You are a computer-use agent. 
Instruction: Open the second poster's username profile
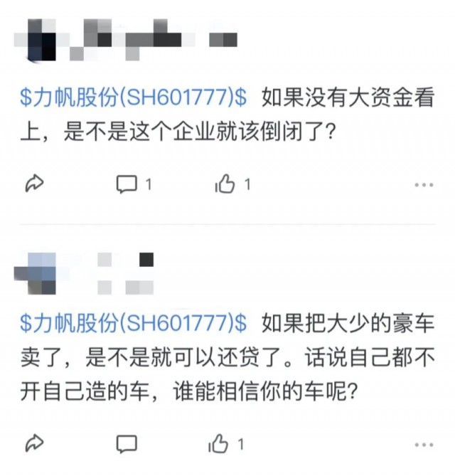[x=125, y=273]
